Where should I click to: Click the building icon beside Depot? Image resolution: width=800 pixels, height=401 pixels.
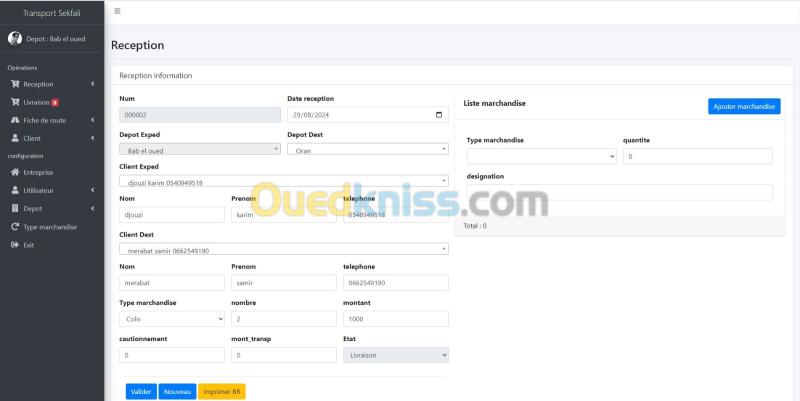15,209
